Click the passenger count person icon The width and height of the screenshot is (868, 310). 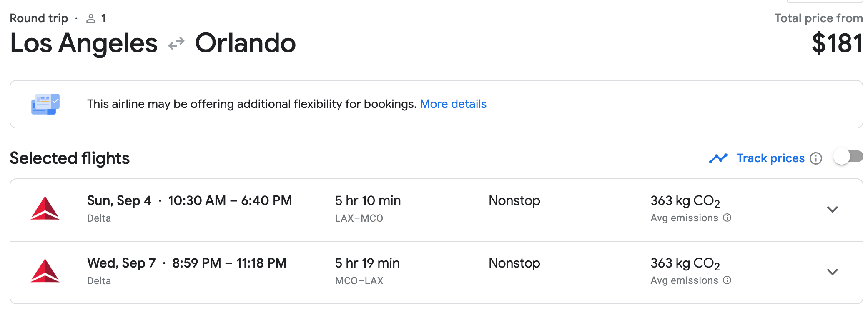coord(90,18)
